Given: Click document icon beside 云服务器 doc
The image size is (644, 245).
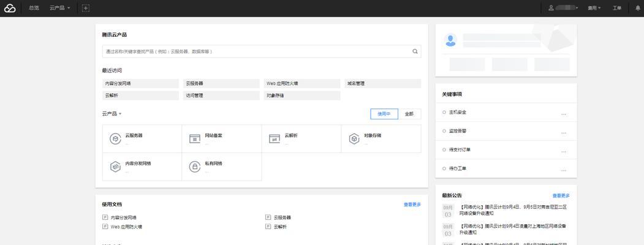Looking at the screenshot, I should [x=268, y=217].
